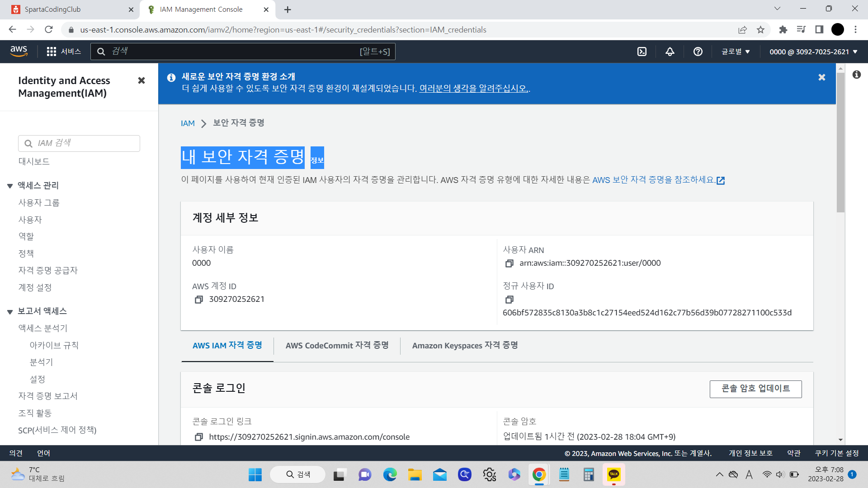Image resolution: width=868 pixels, height=488 pixels.
Task: Open File Explorer from the taskbar
Action: (x=415, y=474)
